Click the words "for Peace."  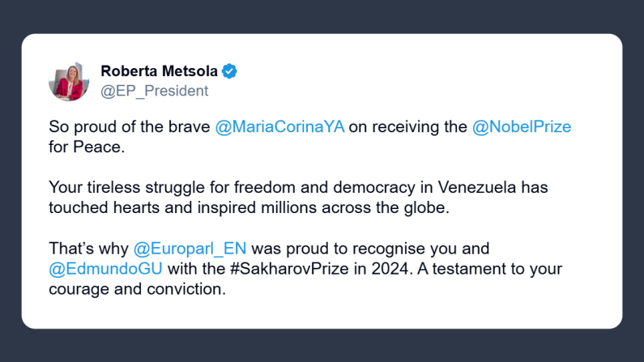[87, 148]
